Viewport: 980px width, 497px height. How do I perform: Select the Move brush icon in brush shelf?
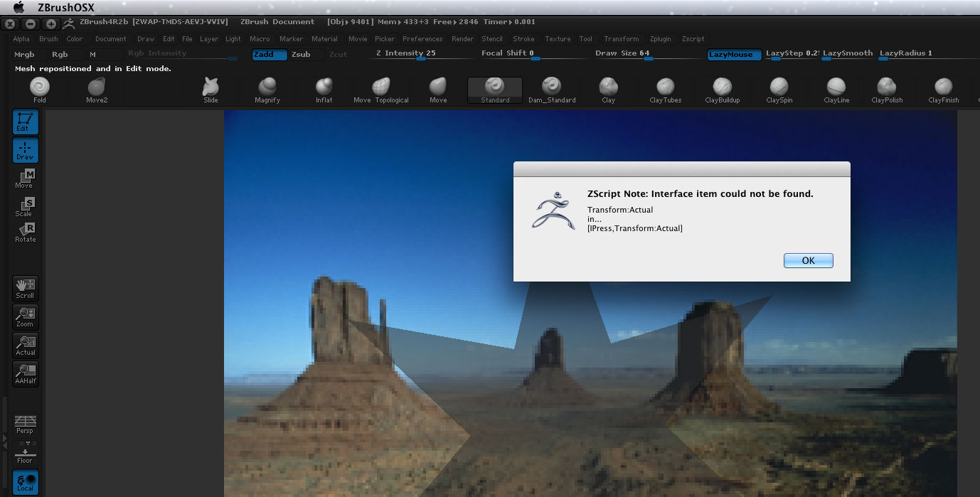click(438, 90)
